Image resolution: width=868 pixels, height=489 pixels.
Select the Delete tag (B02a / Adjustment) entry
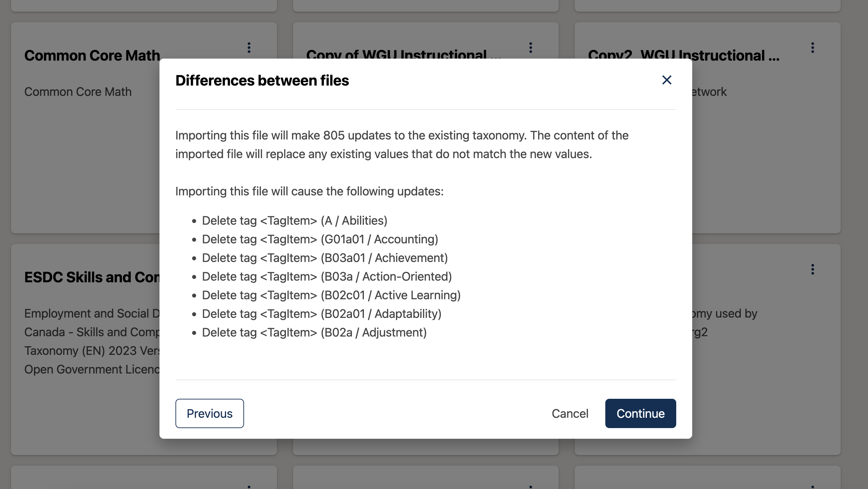pyautogui.click(x=314, y=333)
